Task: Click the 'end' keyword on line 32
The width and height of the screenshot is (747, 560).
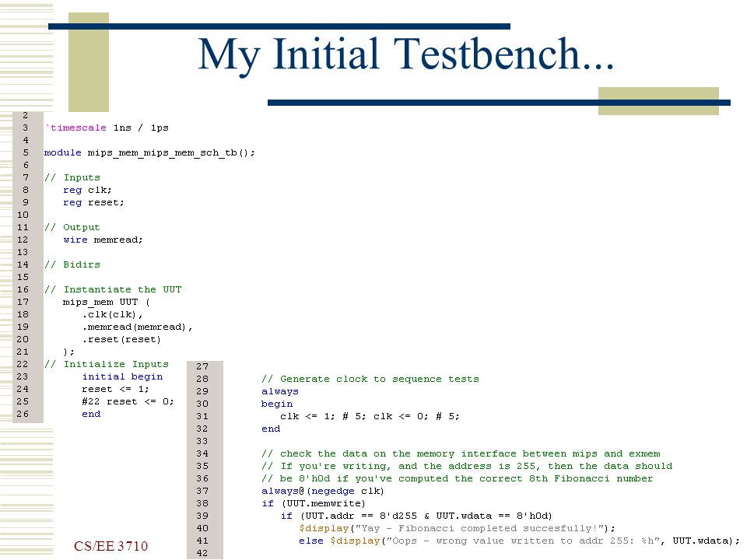Action: tap(271, 429)
